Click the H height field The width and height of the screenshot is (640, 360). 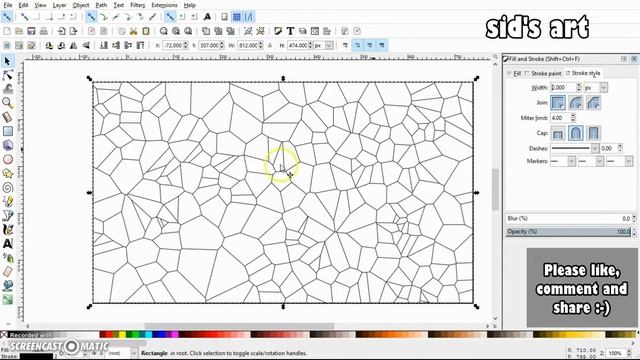point(298,45)
